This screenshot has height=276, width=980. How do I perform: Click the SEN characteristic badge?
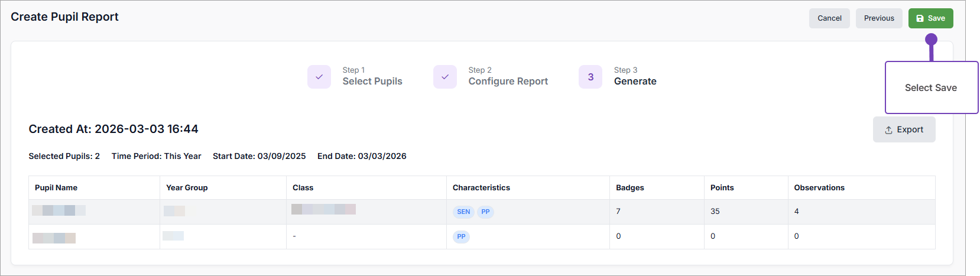point(463,212)
